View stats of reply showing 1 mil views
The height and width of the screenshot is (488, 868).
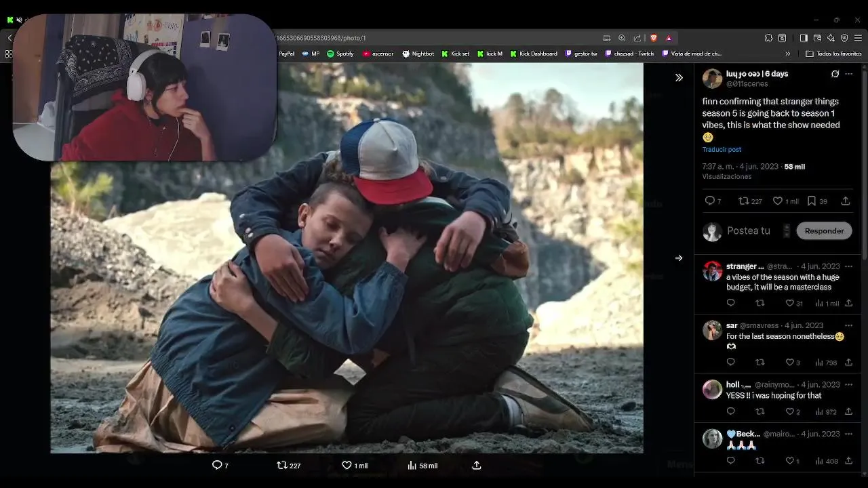827,303
